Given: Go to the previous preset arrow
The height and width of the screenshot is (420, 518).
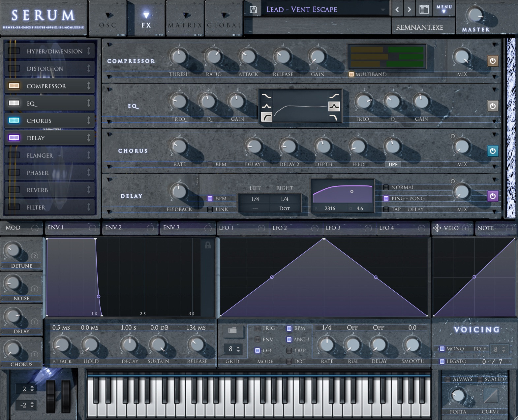Looking at the screenshot, I should (397, 10).
